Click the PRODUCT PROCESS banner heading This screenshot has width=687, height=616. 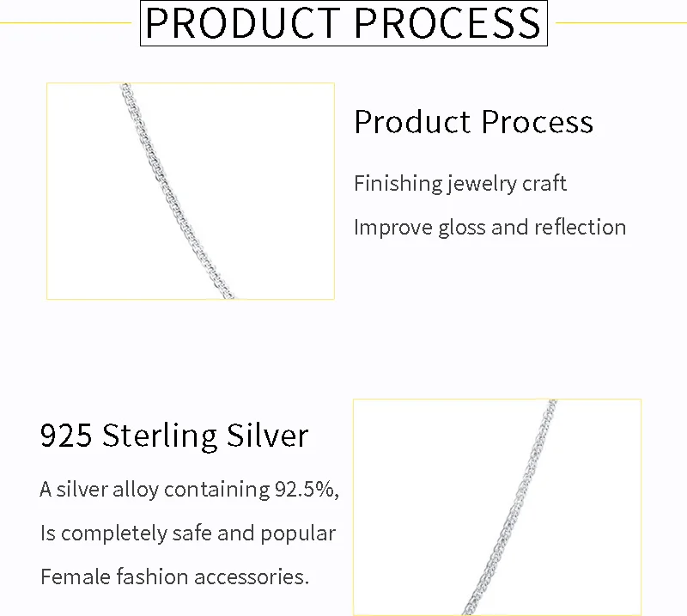343,23
